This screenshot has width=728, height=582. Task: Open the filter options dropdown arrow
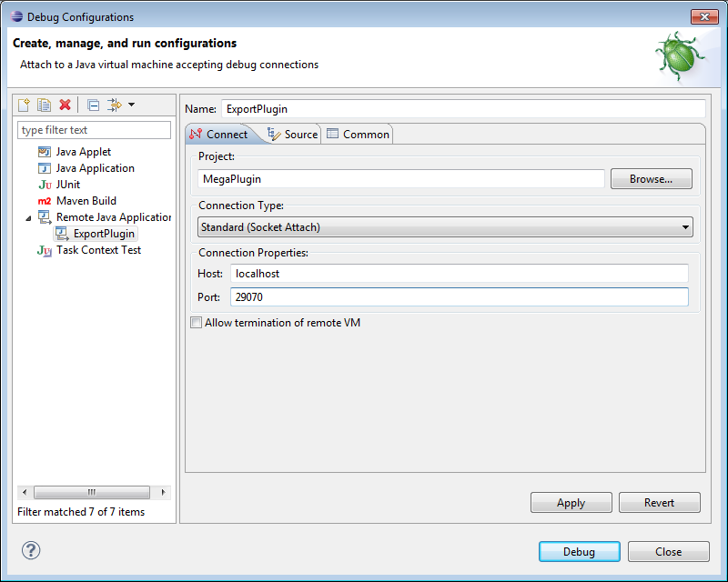pyautogui.click(x=131, y=105)
